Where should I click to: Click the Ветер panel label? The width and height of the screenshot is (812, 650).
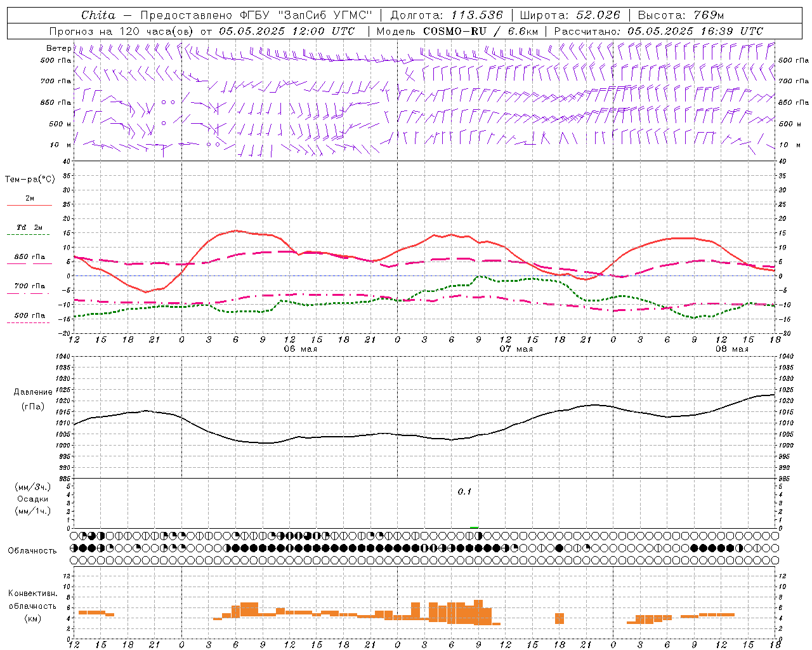[58, 48]
